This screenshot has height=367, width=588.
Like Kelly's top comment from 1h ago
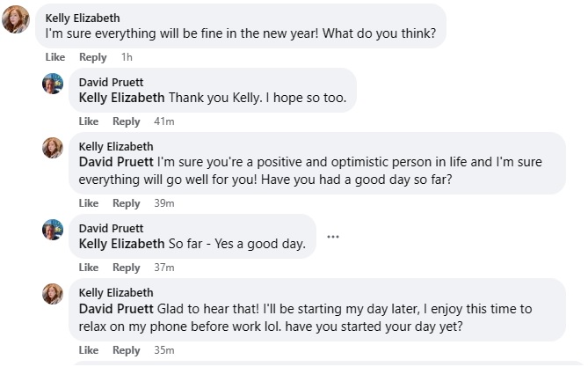pos(55,57)
